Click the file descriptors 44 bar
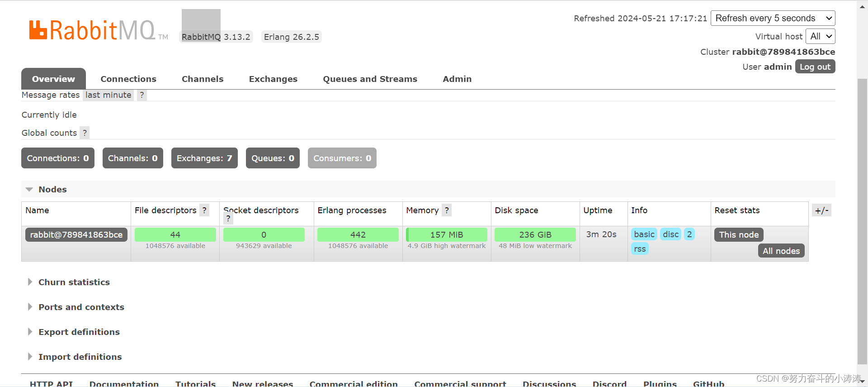The height and width of the screenshot is (387, 868). (175, 234)
